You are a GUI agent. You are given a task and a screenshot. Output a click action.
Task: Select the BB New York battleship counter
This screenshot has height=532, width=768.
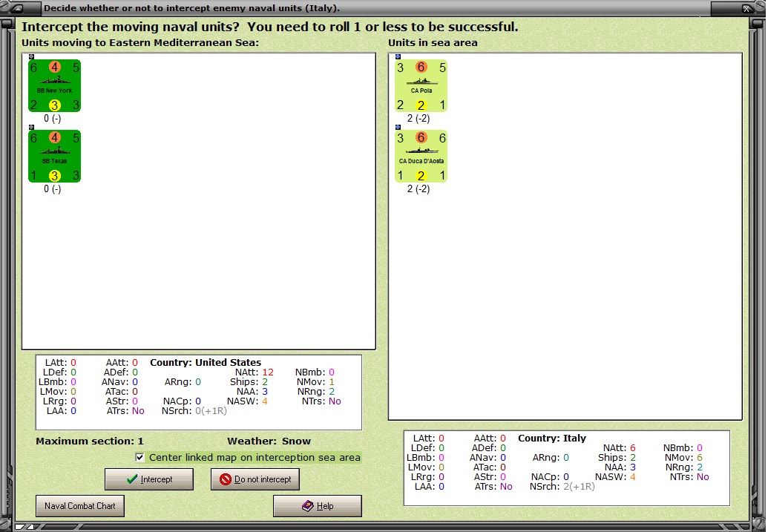pyautogui.click(x=54, y=86)
